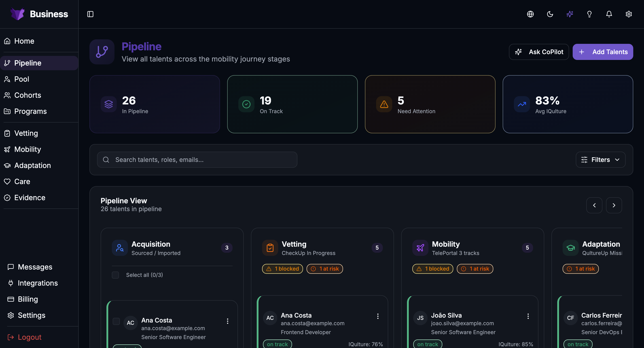Tick Ana Costa's checkbox in Acquisition

coord(116,321)
